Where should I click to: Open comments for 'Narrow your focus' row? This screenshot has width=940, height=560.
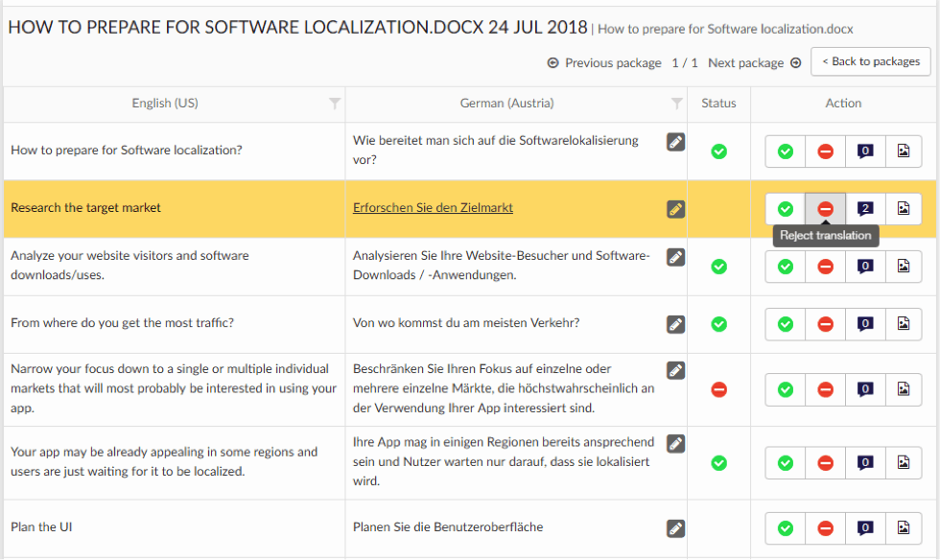tap(865, 389)
